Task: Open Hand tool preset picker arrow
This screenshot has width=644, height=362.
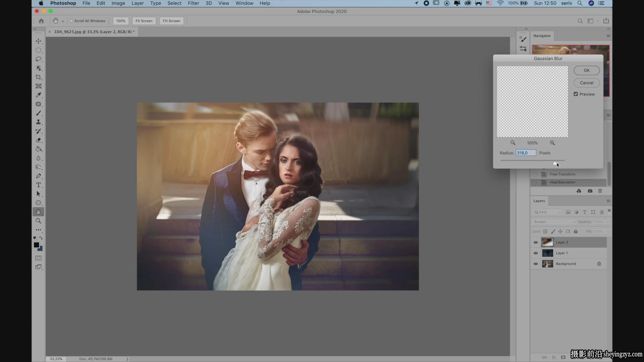Action: click(63, 21)
